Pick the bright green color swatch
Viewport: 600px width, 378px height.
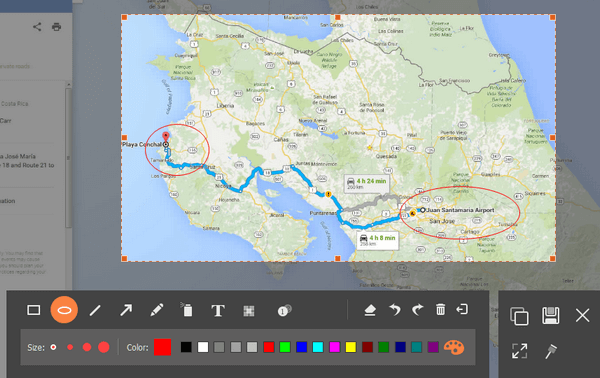(x=285, y=347)
